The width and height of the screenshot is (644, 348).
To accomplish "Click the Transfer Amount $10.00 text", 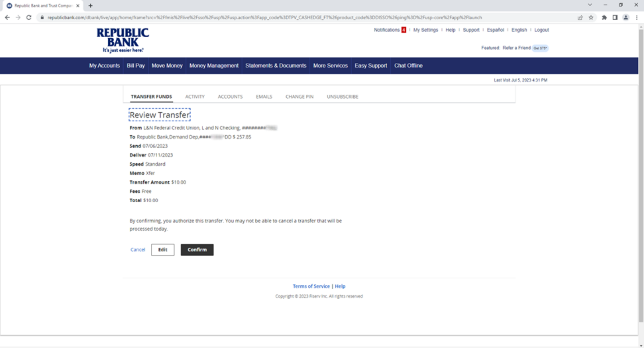I will [158, 182].
